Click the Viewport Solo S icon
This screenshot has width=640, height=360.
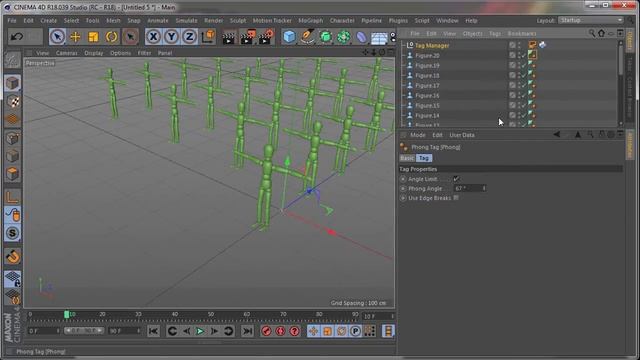(12, 233)
